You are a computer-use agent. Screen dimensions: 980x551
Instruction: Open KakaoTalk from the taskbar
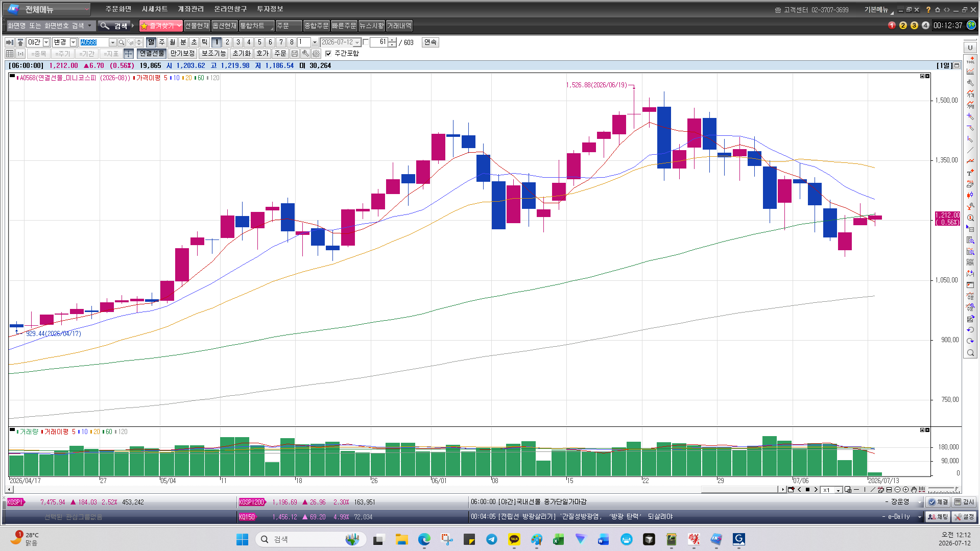coord(514,539)
